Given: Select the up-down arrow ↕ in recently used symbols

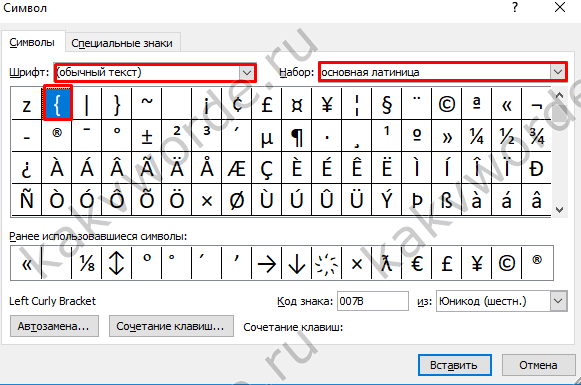Looking at the screenshot, I should click(x=117, y=263).
